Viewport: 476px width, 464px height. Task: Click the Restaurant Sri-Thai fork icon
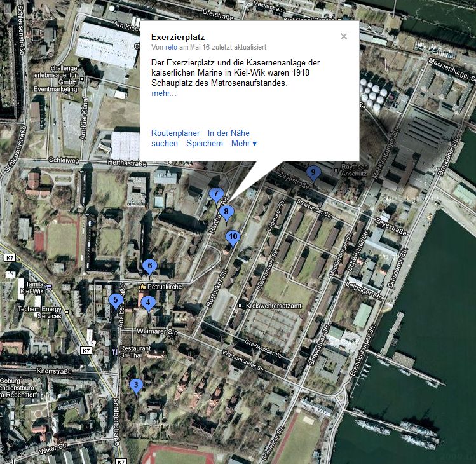(115, 352)
